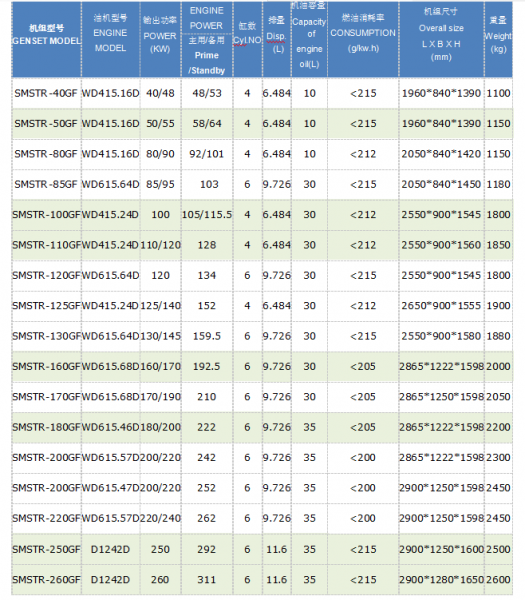
Task: Select the 2900*1280*1650 size cell
Action: click(x=442, y=580)
